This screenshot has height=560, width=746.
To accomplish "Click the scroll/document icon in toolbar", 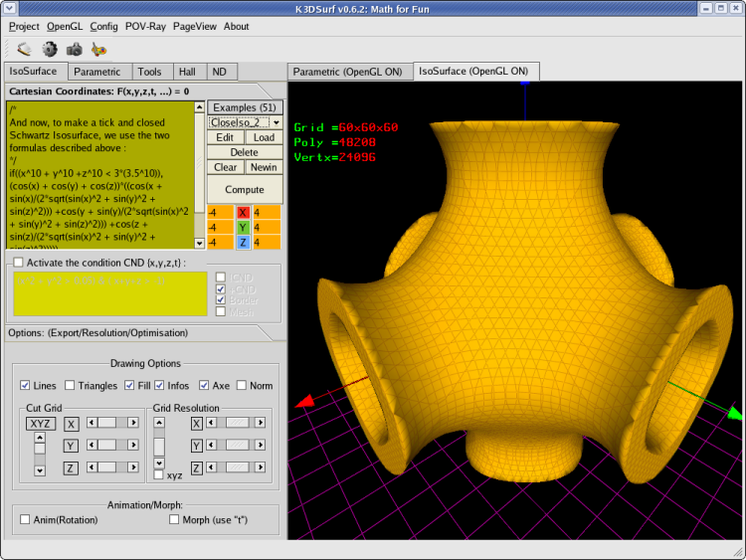I will (x=24, y=48).
